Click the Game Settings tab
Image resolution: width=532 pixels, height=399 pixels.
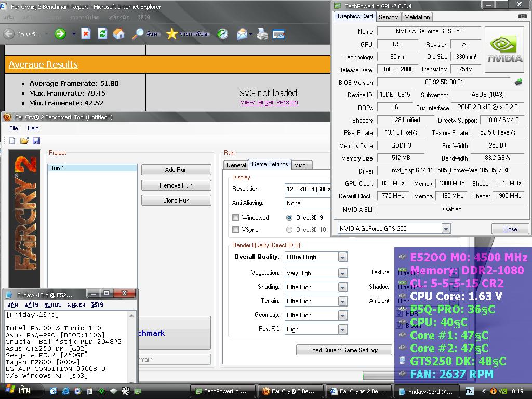click(270, 164)
